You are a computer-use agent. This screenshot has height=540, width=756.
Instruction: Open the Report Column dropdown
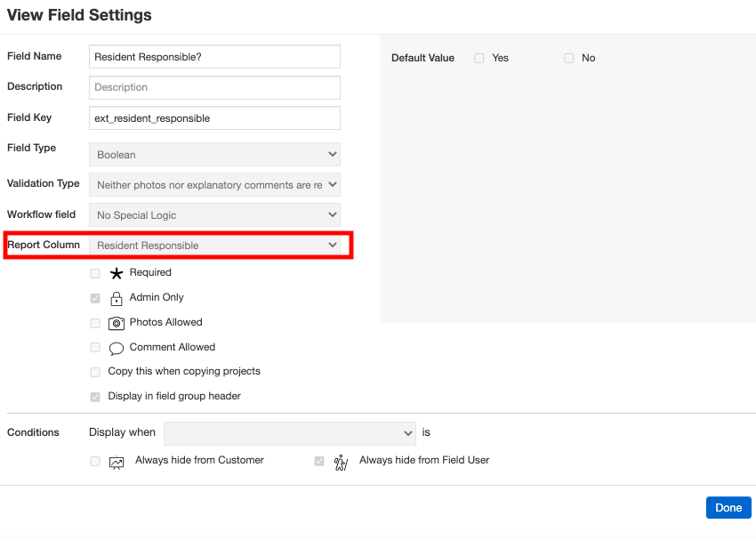(x=214, y=246)
